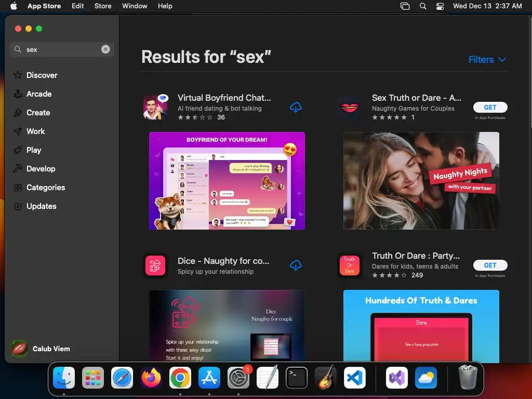Open the App Store menu

(x=44, y=6)
